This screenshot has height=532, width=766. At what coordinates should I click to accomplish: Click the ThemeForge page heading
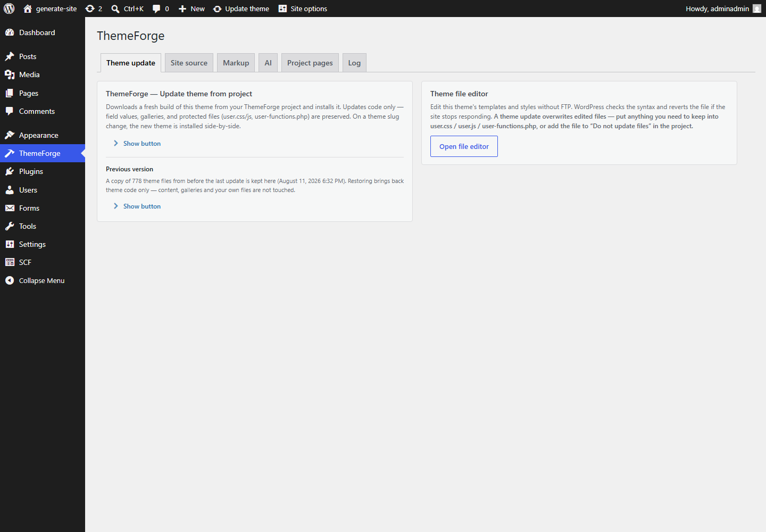[131, 36]
